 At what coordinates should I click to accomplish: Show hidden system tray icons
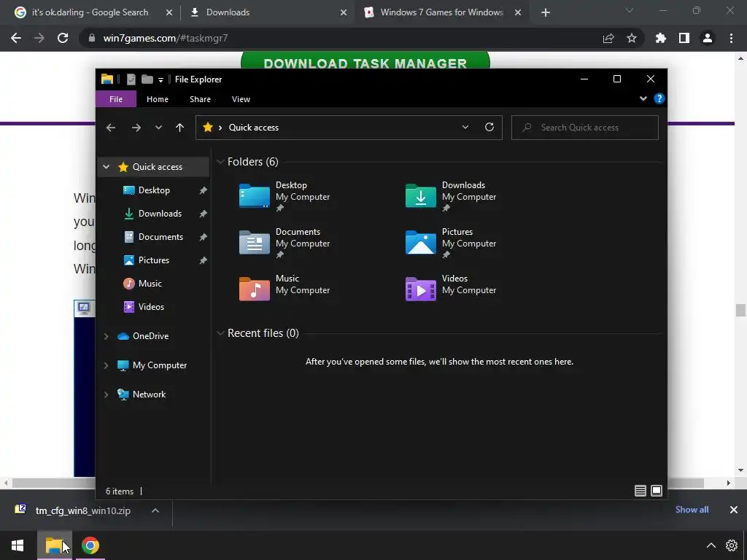(x=711, y=545)
